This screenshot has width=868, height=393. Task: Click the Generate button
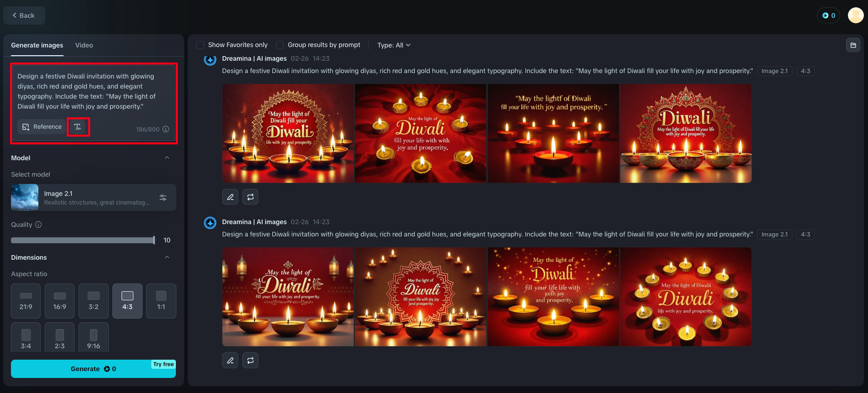94,369
